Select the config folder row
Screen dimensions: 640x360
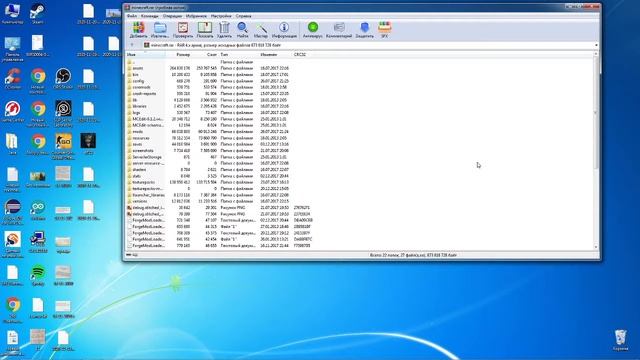220,81
